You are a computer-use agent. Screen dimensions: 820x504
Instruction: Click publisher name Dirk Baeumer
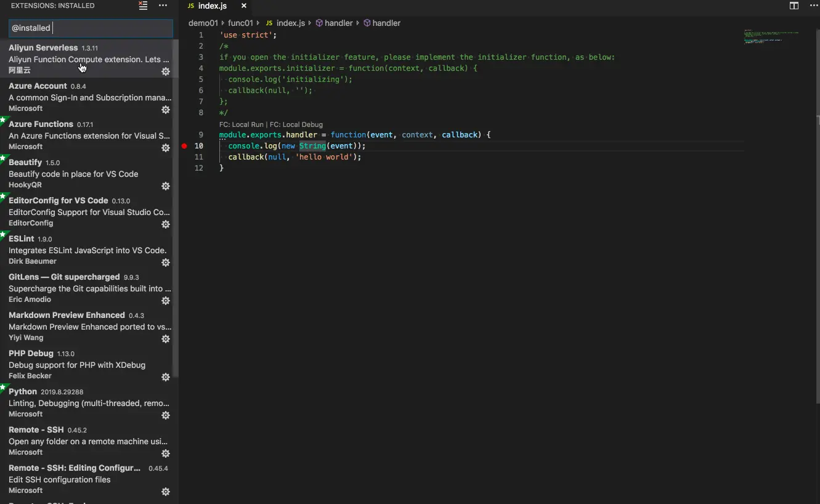33,261
